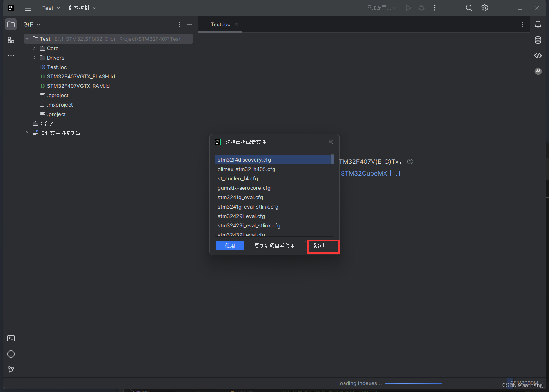The height and width of the screenshot is (392, 549).
Task: Open the Notifications bell panel
Action: coord(538,24)
